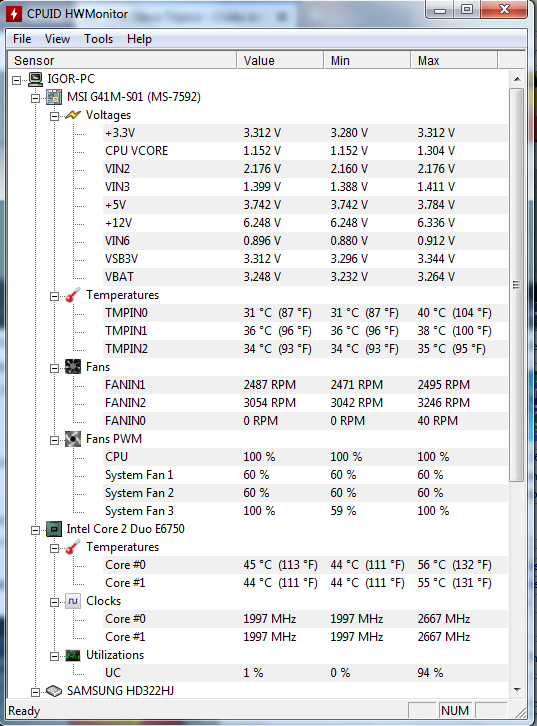Select the Fans section fan icon
This screenshot has height=726, width=537.
73,367
